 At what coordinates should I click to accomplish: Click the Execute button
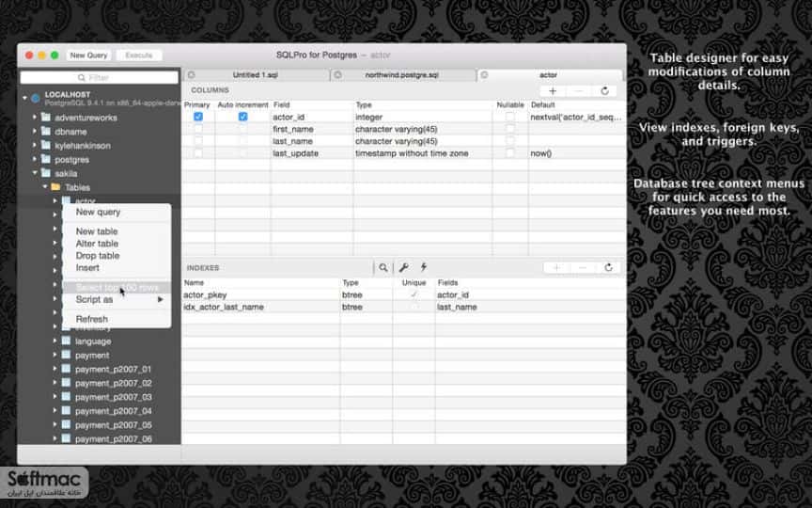click(139, 55)
